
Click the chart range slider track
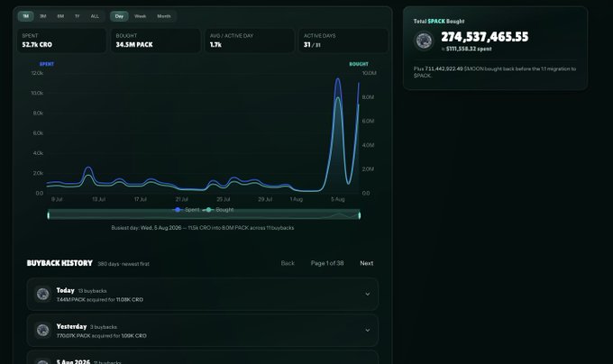pos(204,214)
